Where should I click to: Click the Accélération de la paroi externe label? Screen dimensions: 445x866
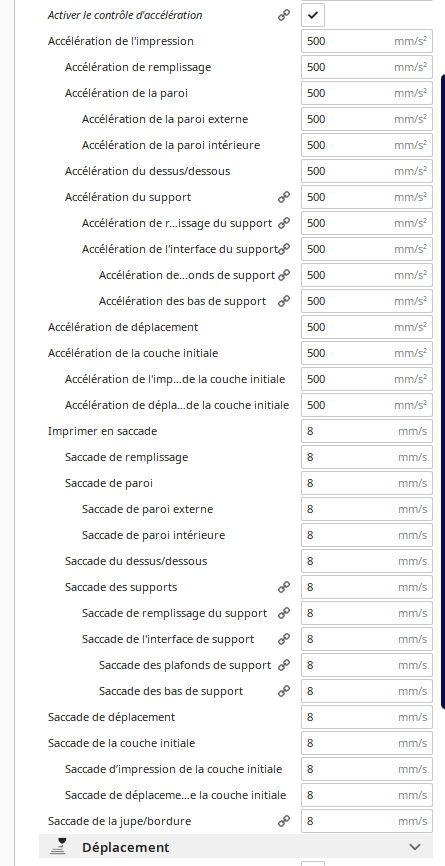165,119
